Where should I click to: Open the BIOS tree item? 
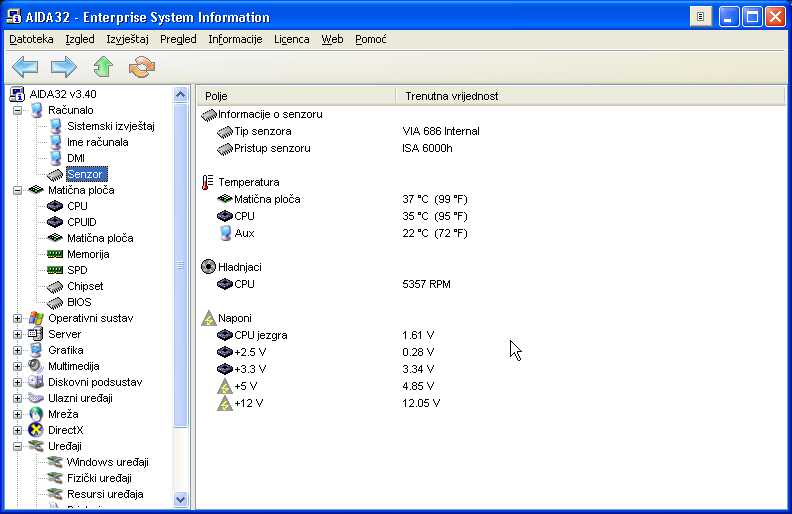(78, 302)
